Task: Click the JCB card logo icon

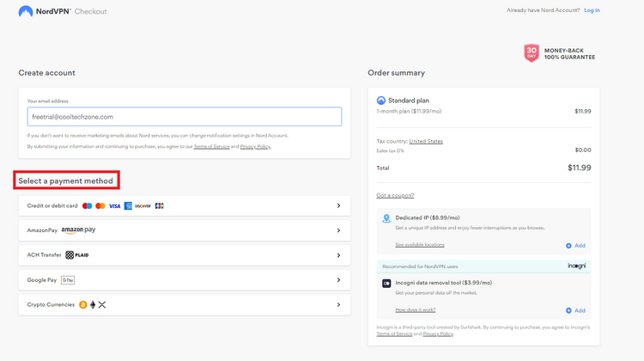Action: click(160, 206)
